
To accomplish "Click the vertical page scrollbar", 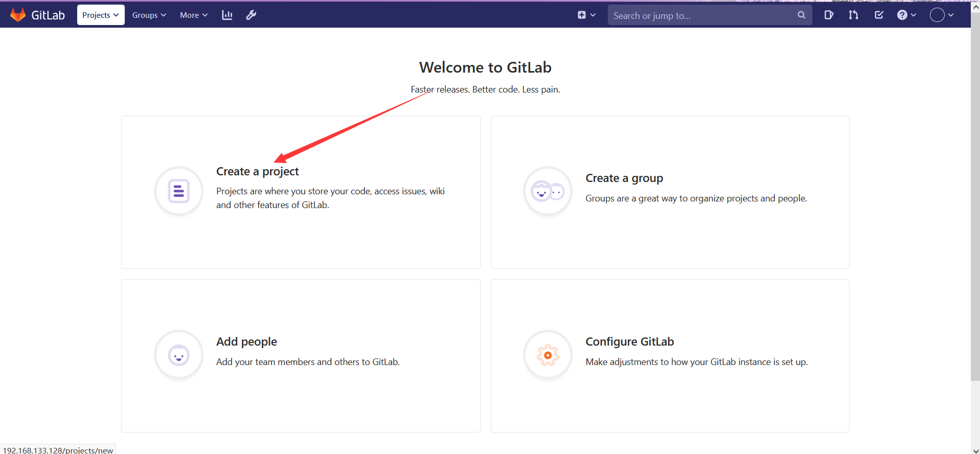I will 975,197.
